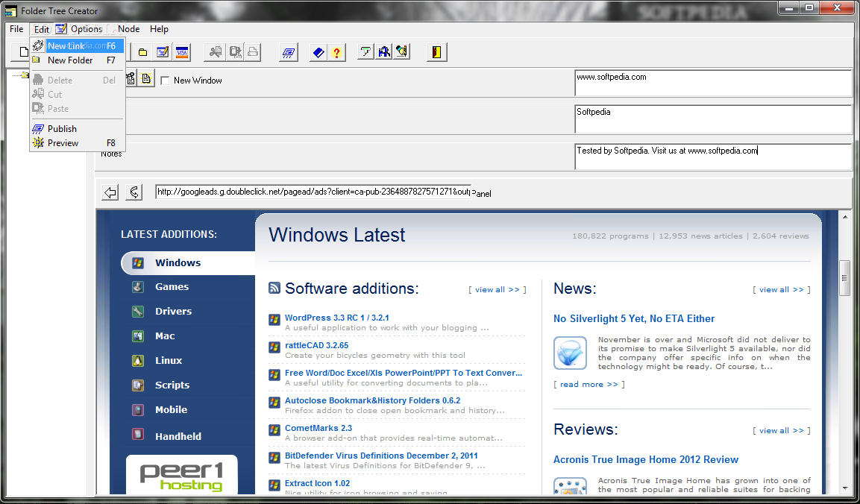Click the paste toolbar icon
860x504 pixels.
[235, 53]
